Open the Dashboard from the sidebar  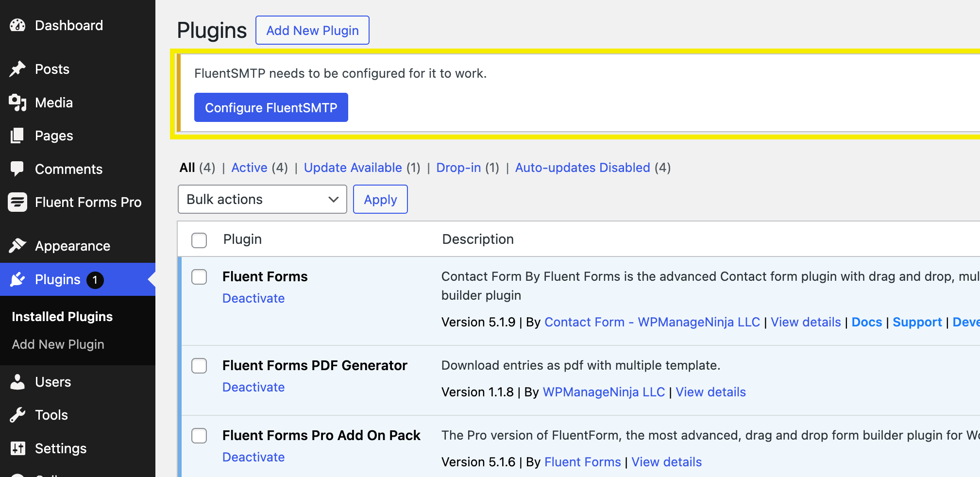click(x=18, y=25)
